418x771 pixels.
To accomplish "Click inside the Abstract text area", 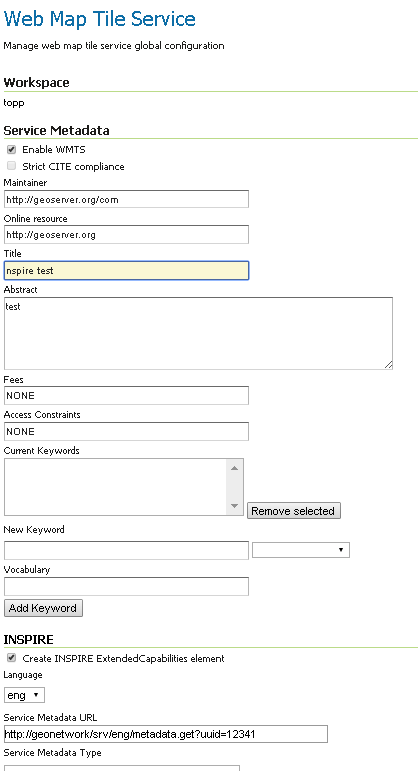I will pyautogui.click(x=198, y=333).
